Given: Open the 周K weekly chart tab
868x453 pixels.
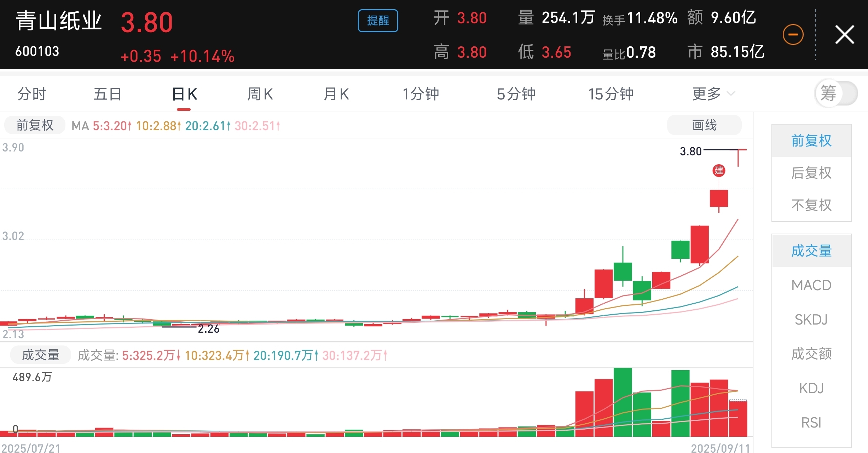Looking at the screenshot, I should pos(260,94).
